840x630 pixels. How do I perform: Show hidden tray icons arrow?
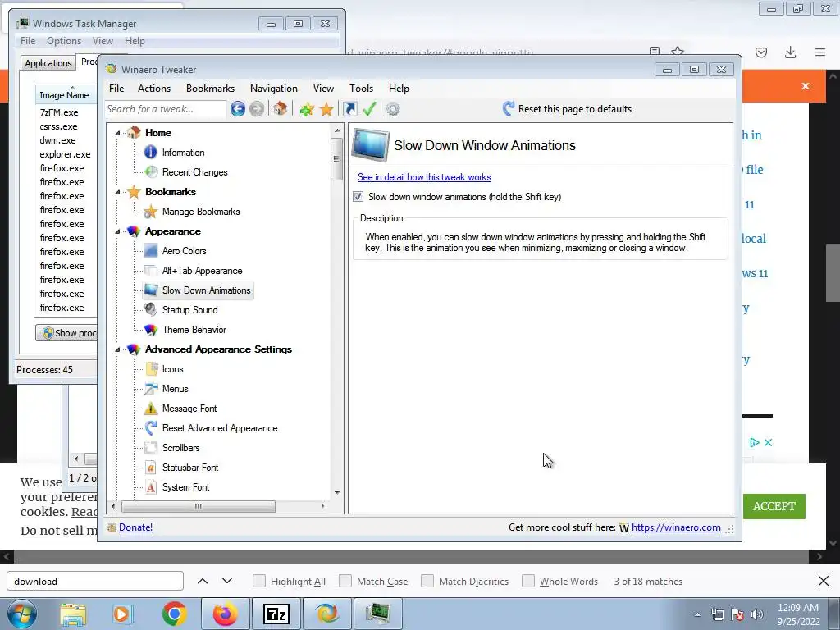[x=697, y=614]
